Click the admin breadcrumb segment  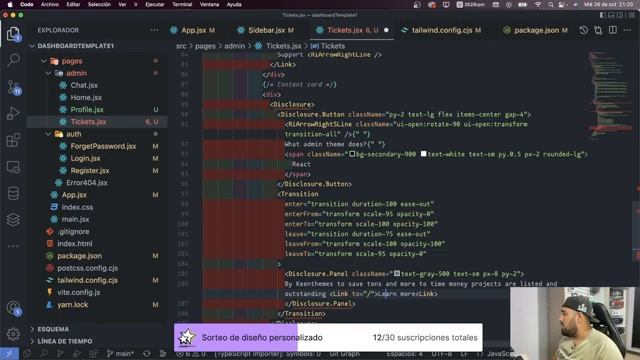coord(235,46)
